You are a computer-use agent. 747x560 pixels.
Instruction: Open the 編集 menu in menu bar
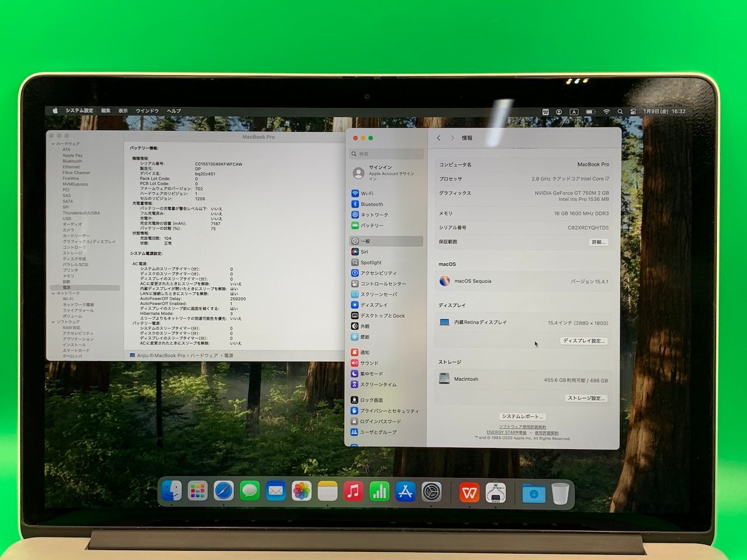(x=106, y=111)
